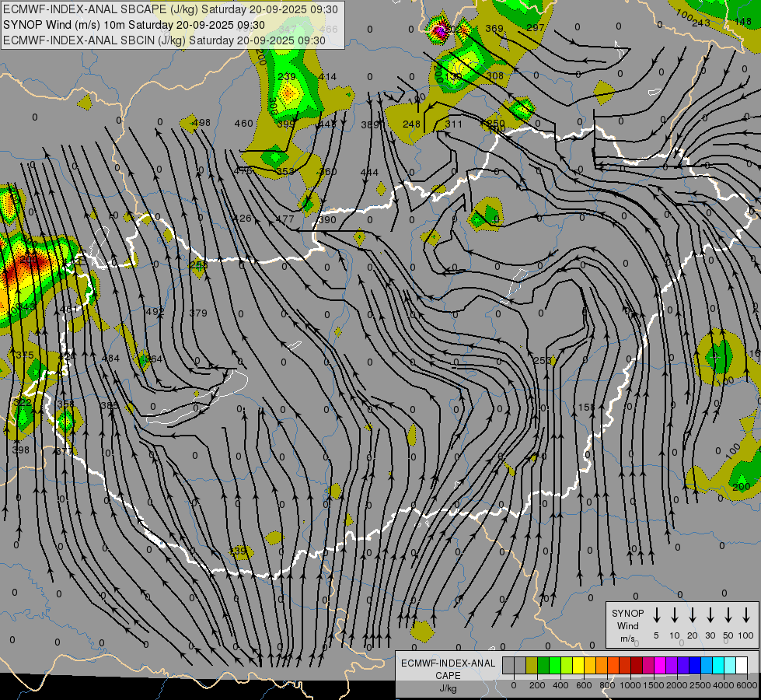The image size is (761, 700).
Task: Click the map value 484
Action: click(x=110, y=359)
